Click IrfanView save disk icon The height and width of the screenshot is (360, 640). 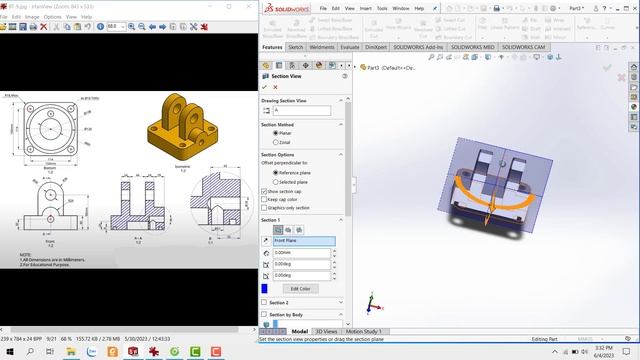click(x=23, y=27)
